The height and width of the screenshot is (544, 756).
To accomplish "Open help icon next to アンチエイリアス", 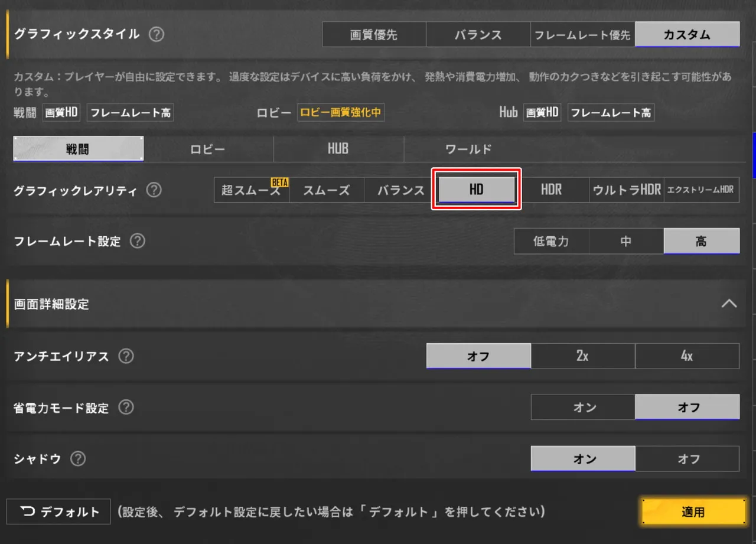I will click(126, 356).
